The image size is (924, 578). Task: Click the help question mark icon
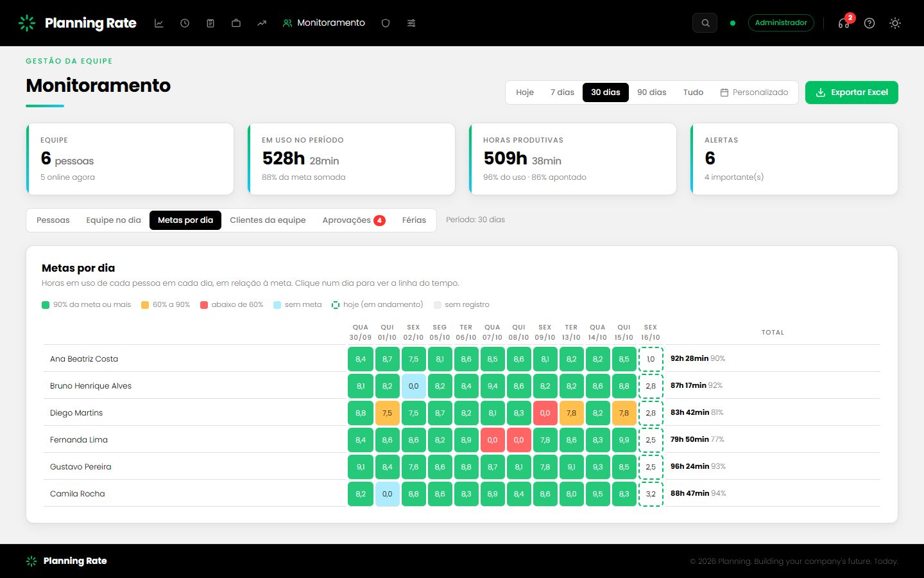tap(869, 23)
